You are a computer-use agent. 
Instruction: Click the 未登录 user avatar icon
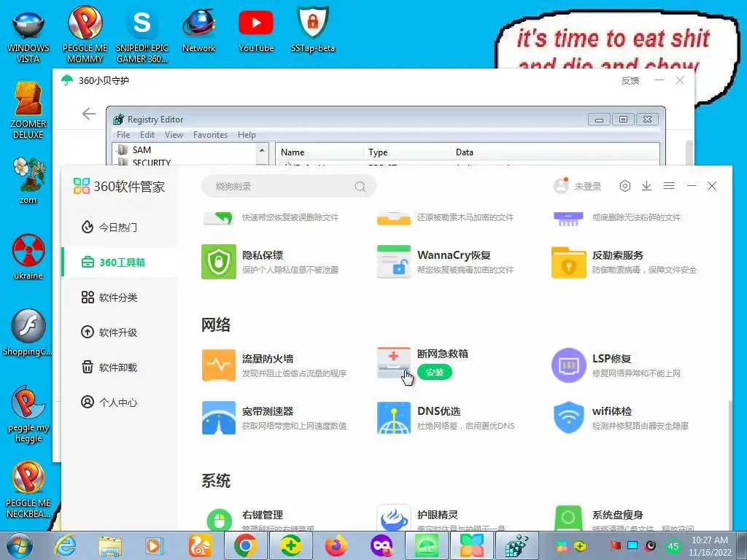point(561,186)
